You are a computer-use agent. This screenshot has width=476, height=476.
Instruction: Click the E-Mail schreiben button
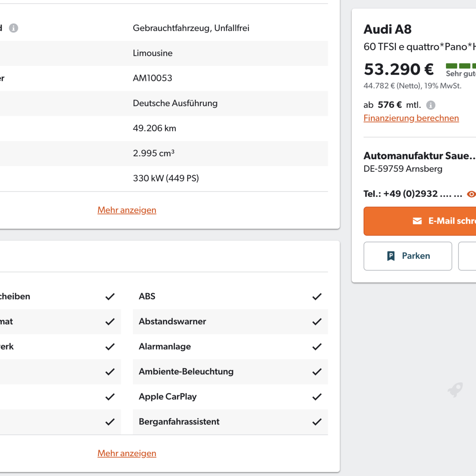(x=420, y=221)
